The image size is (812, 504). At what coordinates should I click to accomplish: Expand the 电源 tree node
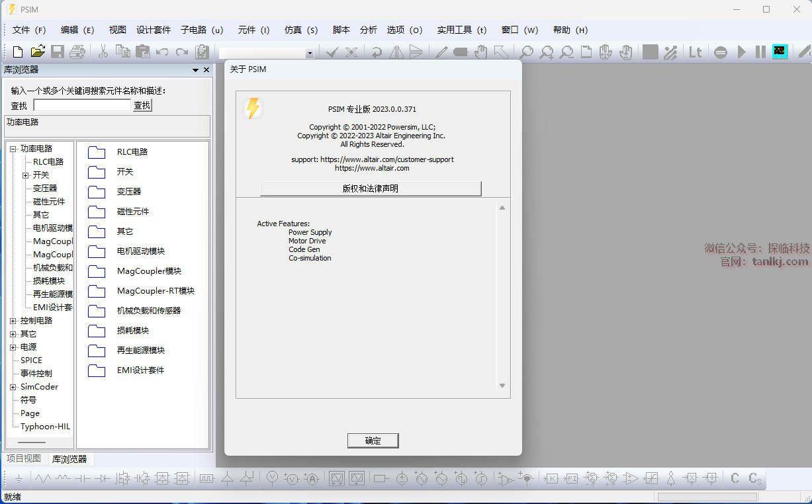(x=13, y=347)
